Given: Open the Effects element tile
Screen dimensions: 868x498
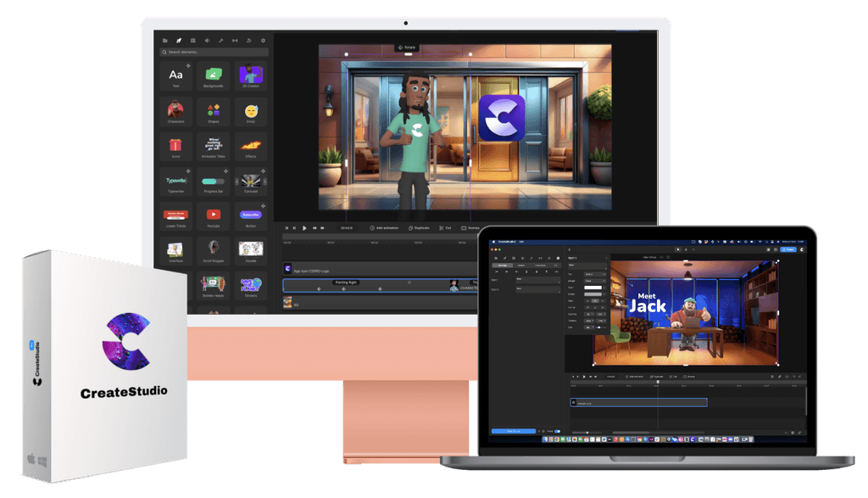Looking at the screenshot, I should [251, 147].
